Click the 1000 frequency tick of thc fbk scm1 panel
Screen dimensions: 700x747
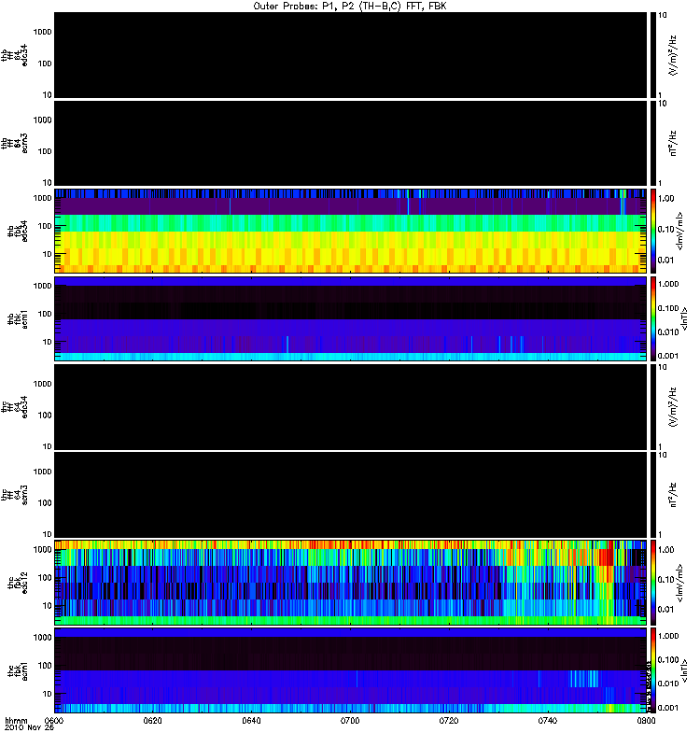click(x=42, y=638)
